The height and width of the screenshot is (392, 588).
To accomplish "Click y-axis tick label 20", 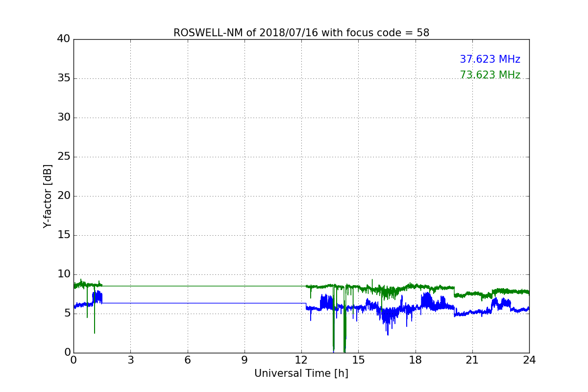I will pos(64,196).
